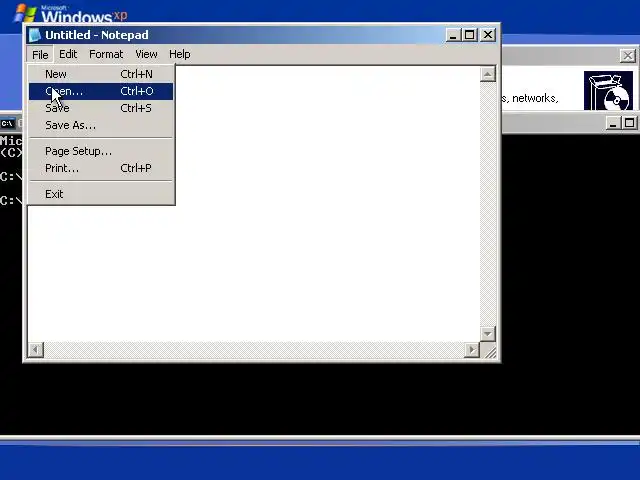
Task: Minimize the command prompt window
Action: pos(612,123)
